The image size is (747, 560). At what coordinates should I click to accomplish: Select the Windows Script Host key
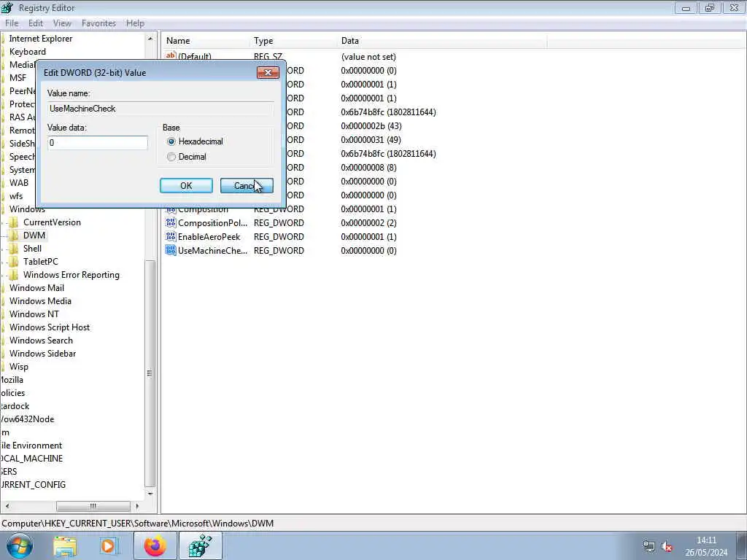50,327
